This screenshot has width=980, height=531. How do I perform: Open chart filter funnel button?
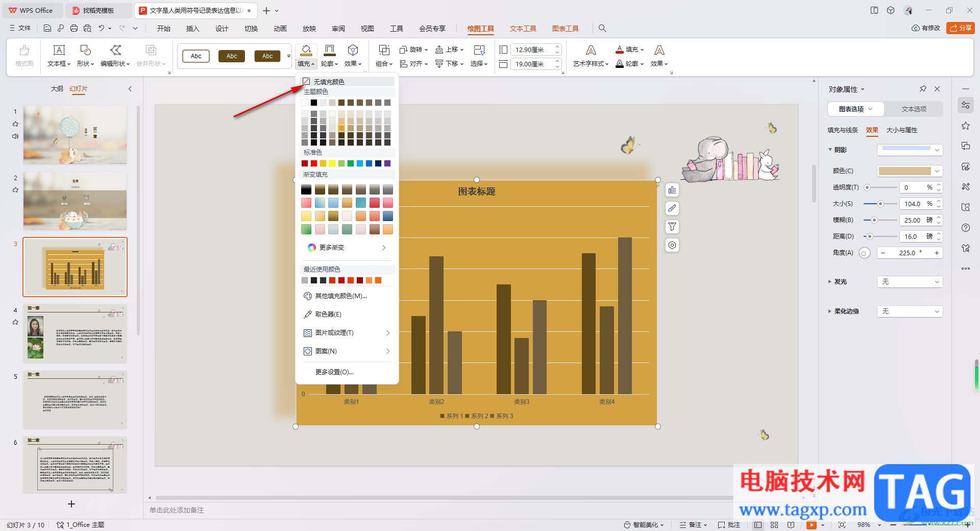pyautogui.click(x=672, y=227)
